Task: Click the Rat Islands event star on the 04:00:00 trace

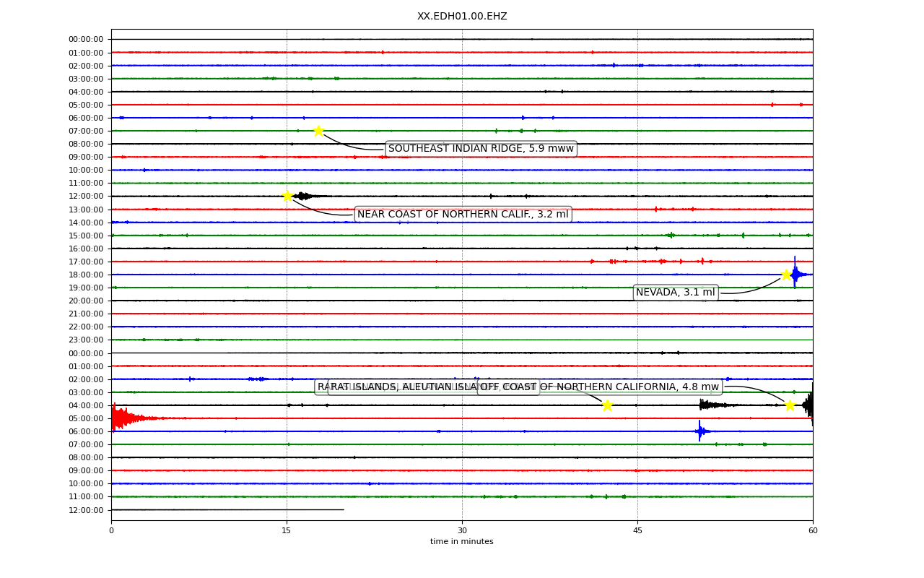Action: (x=607, y=405)
